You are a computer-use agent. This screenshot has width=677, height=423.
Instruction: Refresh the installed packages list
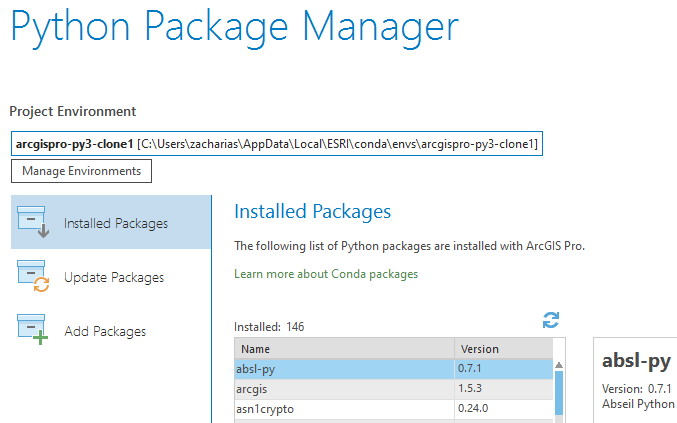pos(551,320)
